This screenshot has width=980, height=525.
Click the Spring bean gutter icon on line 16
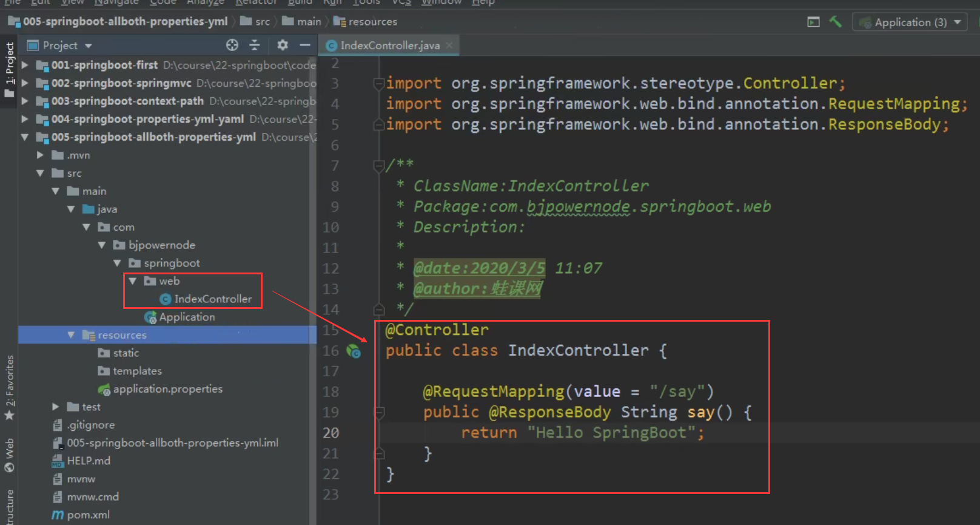point(354,351)
